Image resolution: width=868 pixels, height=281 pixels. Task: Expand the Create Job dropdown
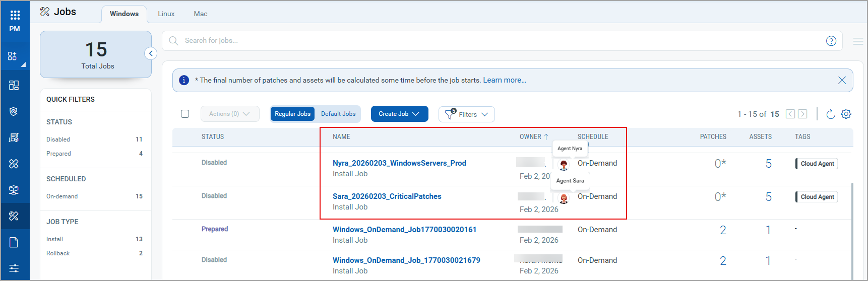pyautogui.click(x=399, y=114)
